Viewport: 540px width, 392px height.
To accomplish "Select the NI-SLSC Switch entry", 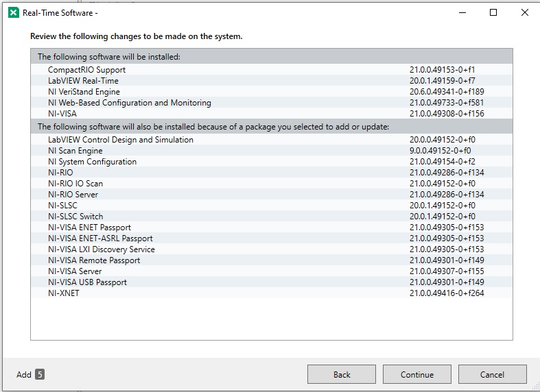I will click(75, 217).
